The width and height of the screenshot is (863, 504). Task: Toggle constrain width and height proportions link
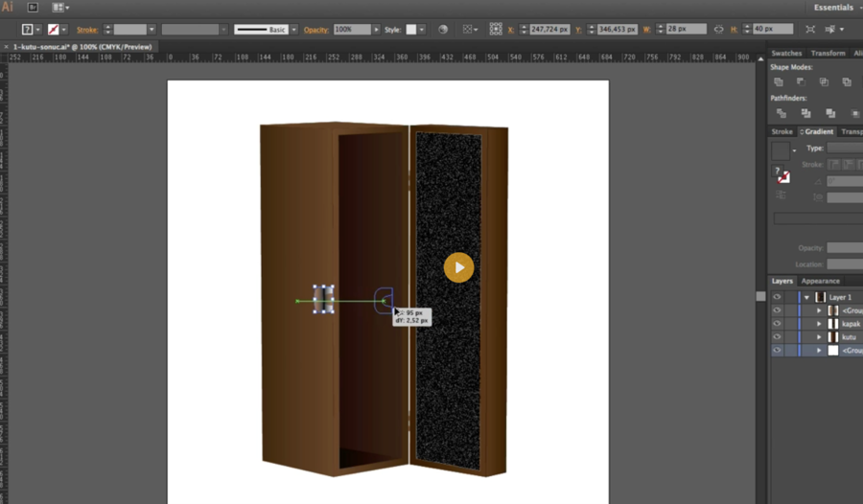(x=718, y=29)
